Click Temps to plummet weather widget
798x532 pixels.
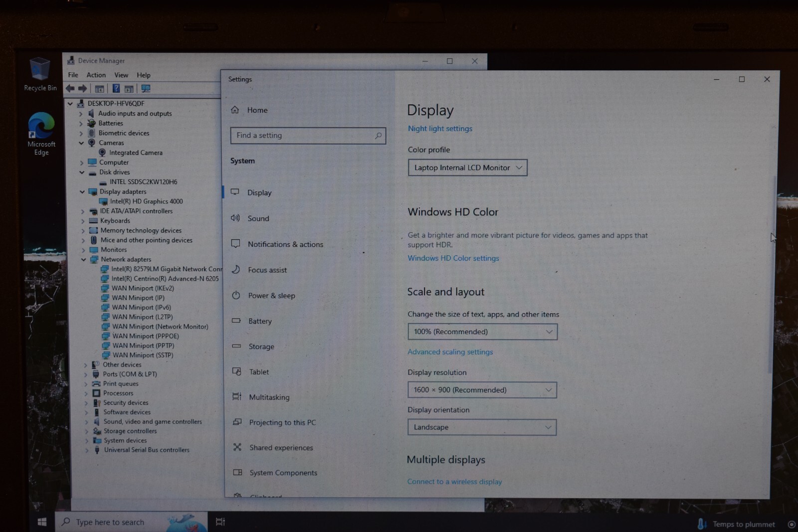[x=737, y=524]
